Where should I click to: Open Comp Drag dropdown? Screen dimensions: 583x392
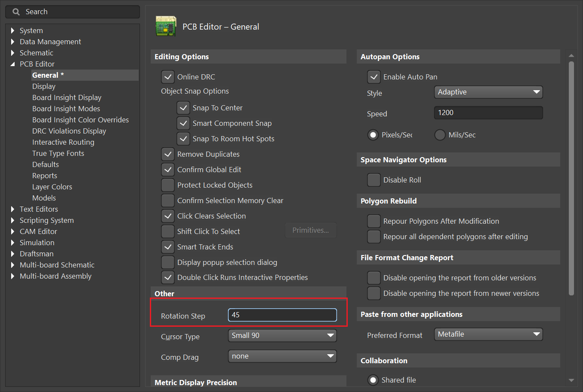(282, 356)
